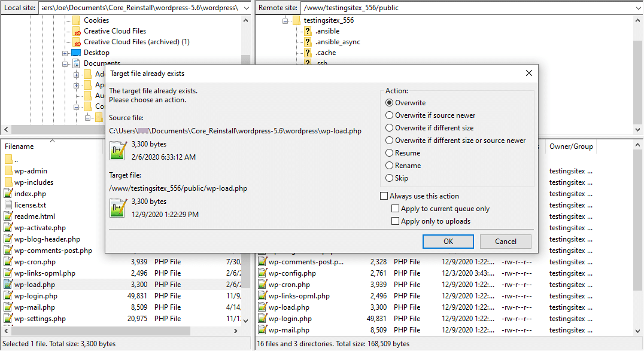Click the wp-load.php file icon in local list
This screenshot has height=351, width=644.
pyautogui.click(x=8, y=285)
